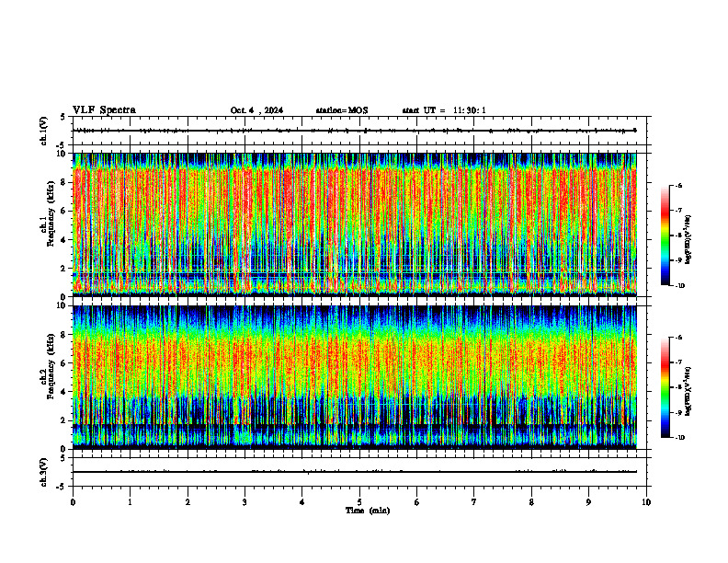Click time axis tick label "4"
Viewport: 728px width, 563px height.
coord(302,502)
